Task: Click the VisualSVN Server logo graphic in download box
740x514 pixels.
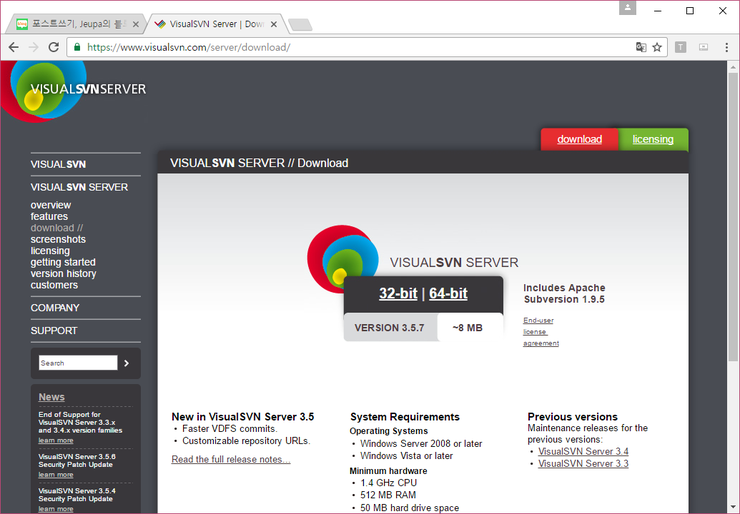Action: point(343,258)
